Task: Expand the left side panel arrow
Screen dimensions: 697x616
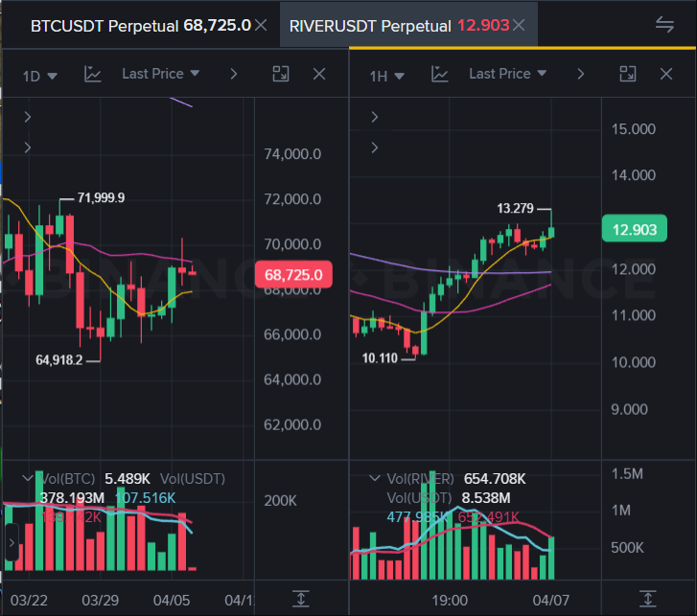Action: 12,542
